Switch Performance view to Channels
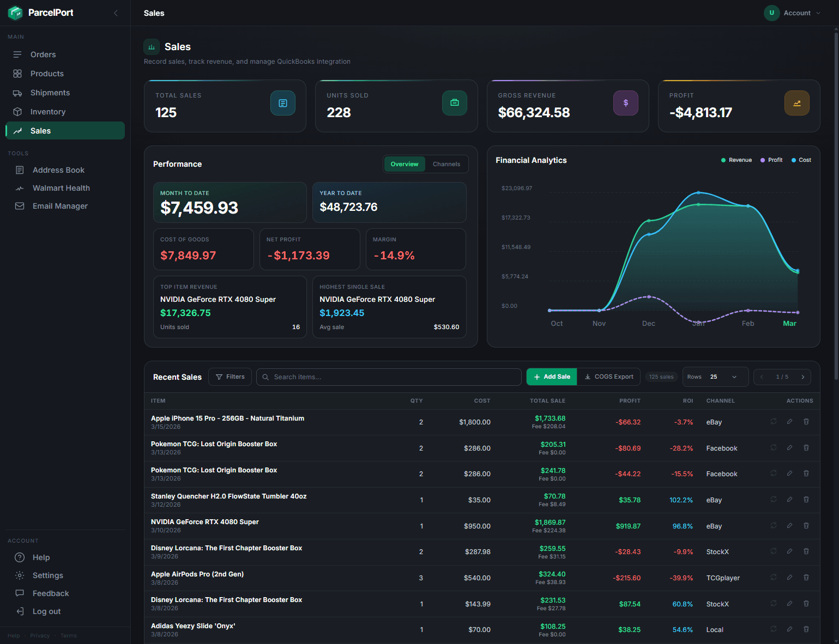 (x=446, y=164)
